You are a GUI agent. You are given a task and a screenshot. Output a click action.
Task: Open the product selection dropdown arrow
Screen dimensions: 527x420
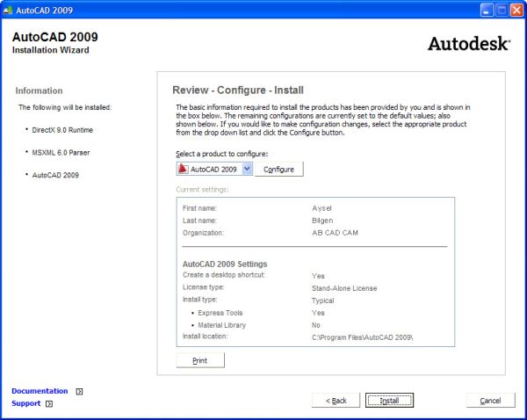point(247,169)
